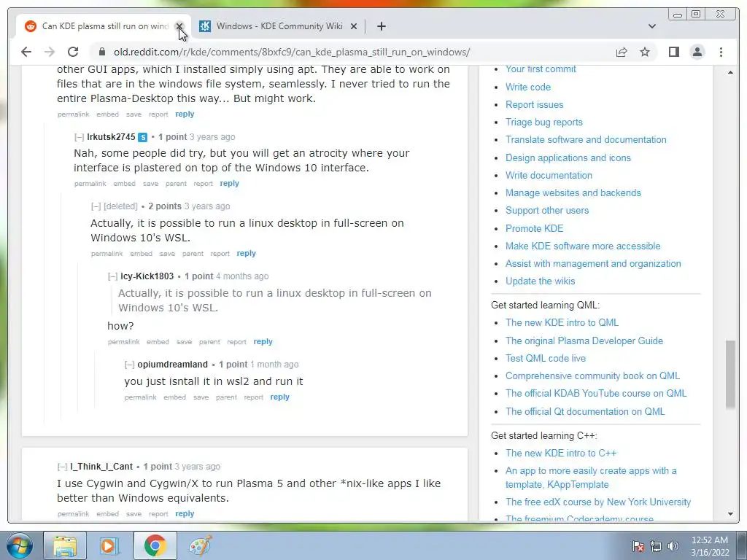
Task: Open 'Design applications and icons' link
Action: (x=568, y=157)
